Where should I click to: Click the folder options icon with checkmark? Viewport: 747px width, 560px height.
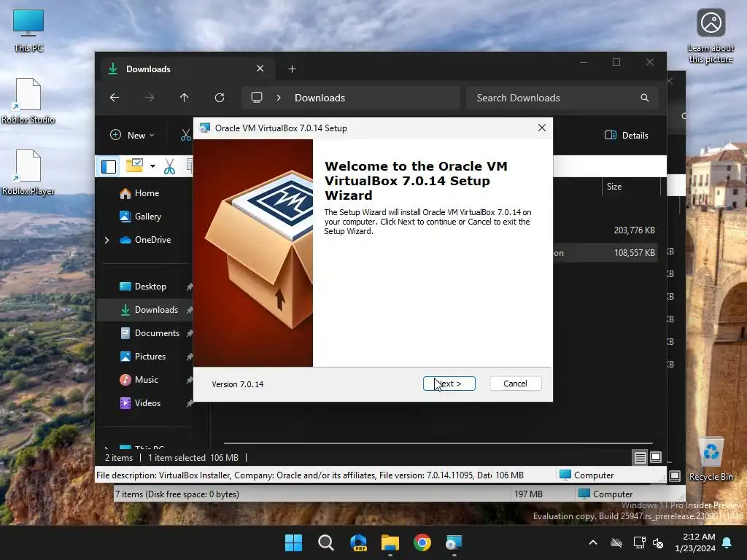click(134, 166)
